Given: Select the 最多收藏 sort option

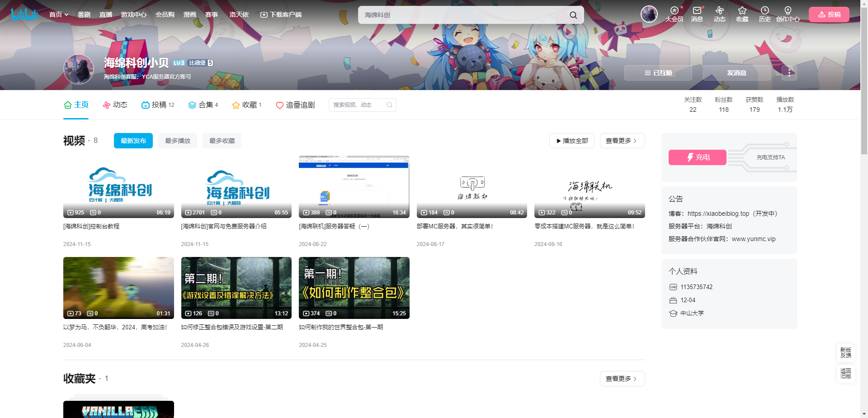Looking at the screenshot, I should [x=222, y=141].
